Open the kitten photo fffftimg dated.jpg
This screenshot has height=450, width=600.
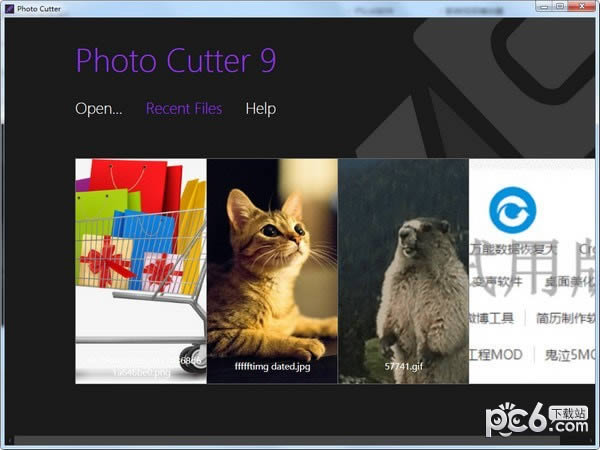pos(272,271)
